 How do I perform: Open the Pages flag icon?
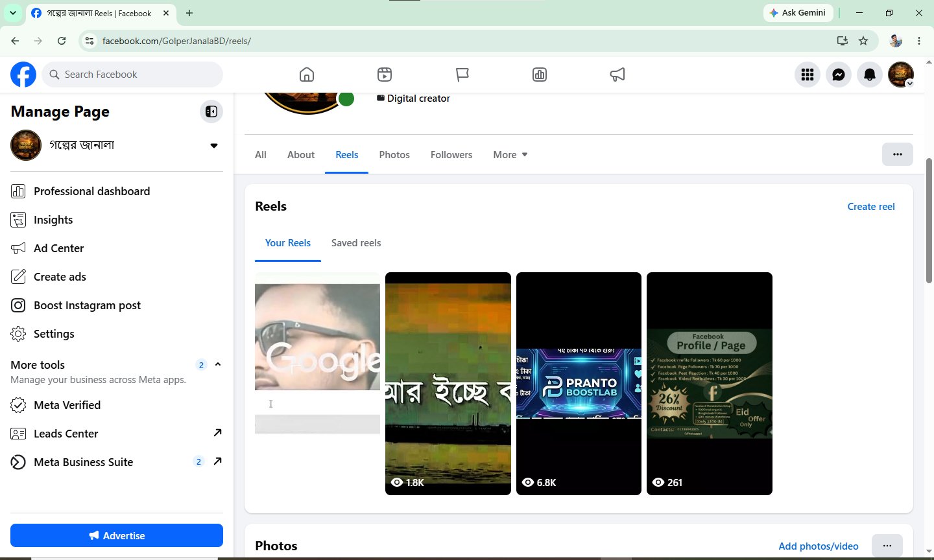coord(462,75)
